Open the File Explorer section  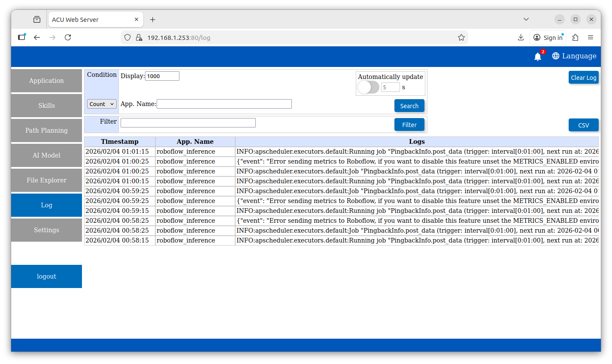point(46,180)
